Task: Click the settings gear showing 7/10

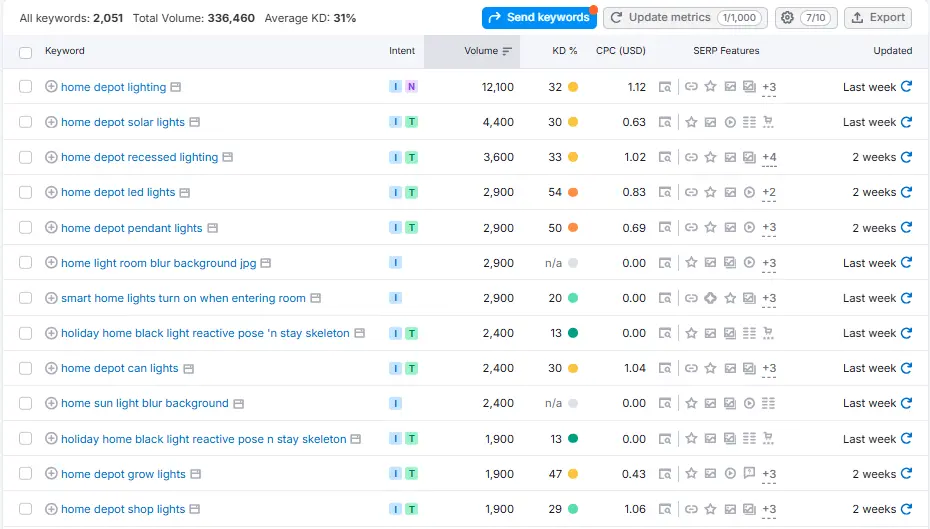Action: coord(806,17)
